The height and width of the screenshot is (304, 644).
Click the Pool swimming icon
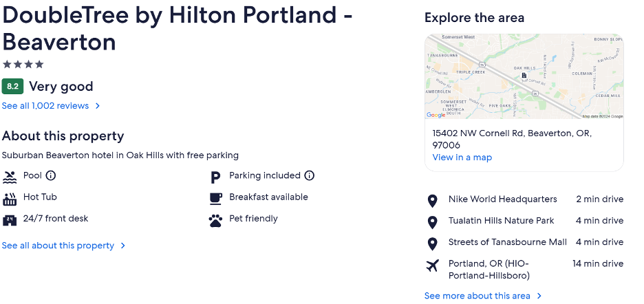tap(10, 177)
